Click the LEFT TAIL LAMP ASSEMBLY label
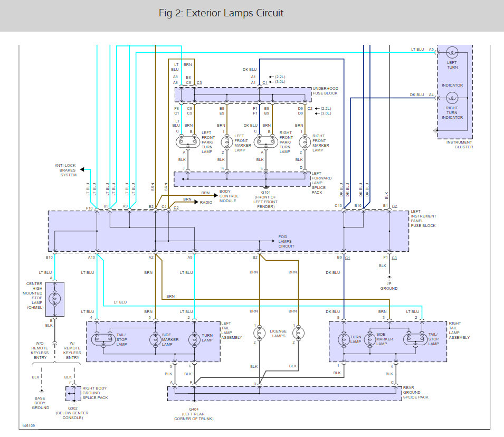 [232, 330]
